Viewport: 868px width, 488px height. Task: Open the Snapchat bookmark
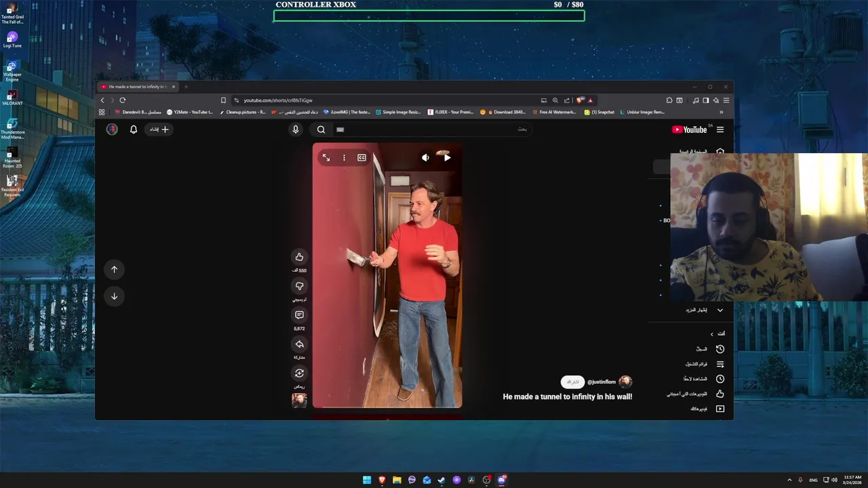(599, 112)
